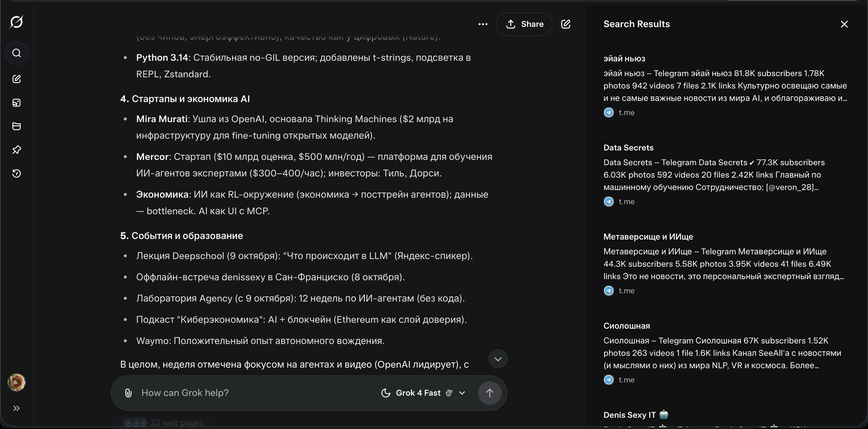Close the Search Results panel
Viewport: 868px width, 429px height.
coord(844,24)
